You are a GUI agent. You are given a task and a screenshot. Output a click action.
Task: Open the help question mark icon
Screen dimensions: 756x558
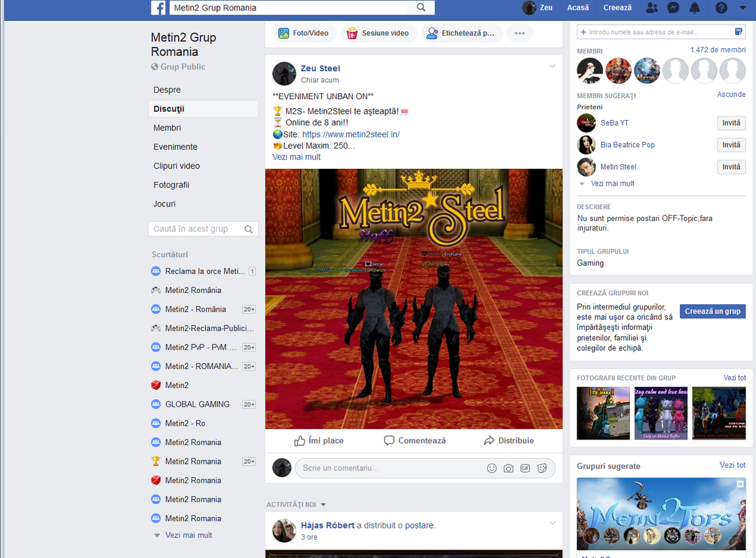pyautogui.click(x=721, y=8)
